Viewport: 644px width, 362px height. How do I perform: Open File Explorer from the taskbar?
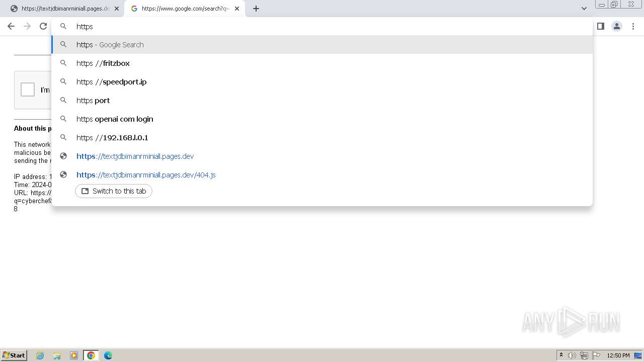57,355
